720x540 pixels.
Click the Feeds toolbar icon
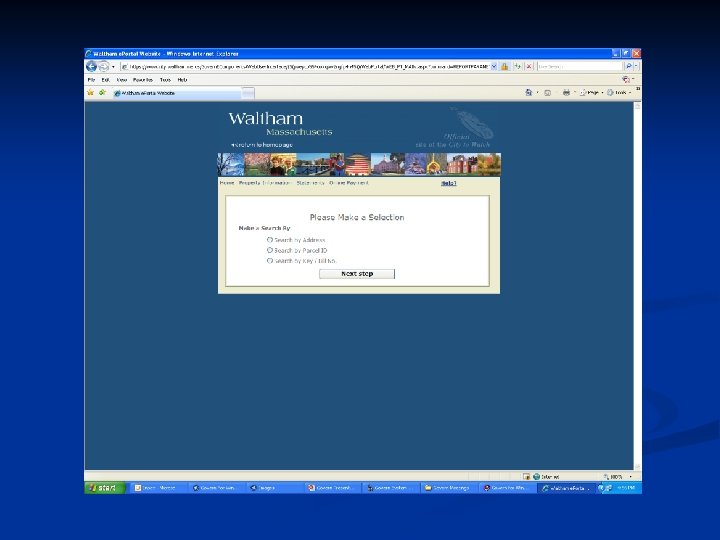547,93
